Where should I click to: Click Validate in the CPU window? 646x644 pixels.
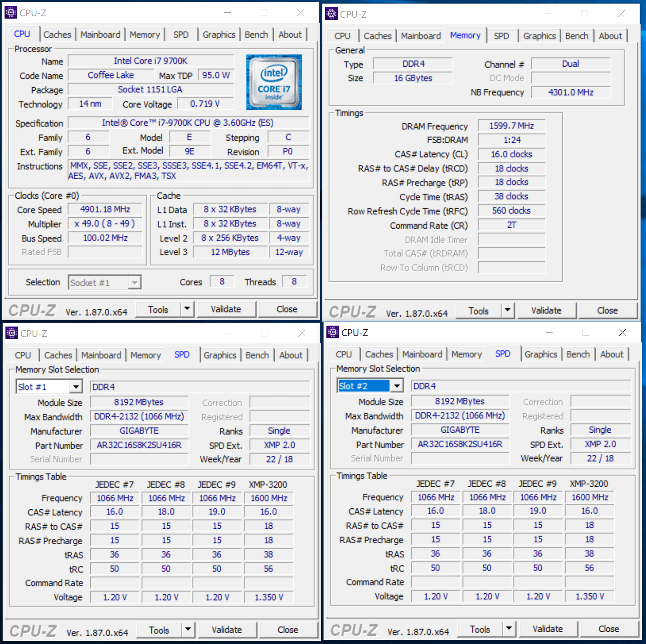point(226,309)
